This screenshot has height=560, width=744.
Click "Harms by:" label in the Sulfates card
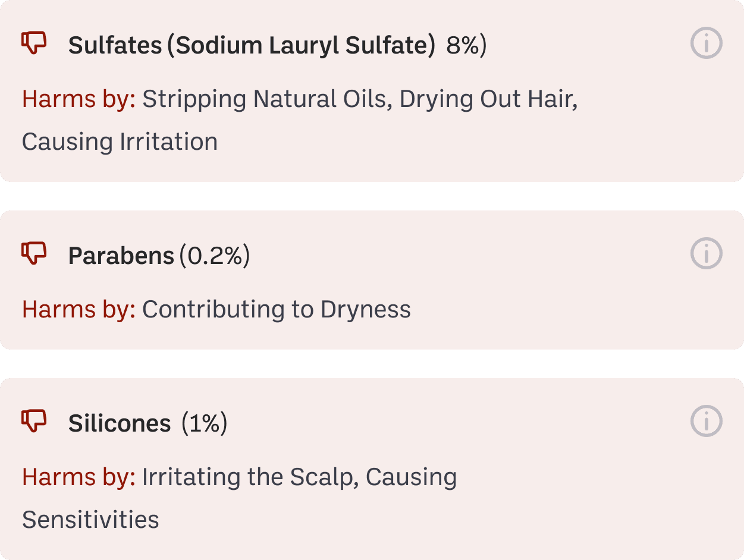79,99
